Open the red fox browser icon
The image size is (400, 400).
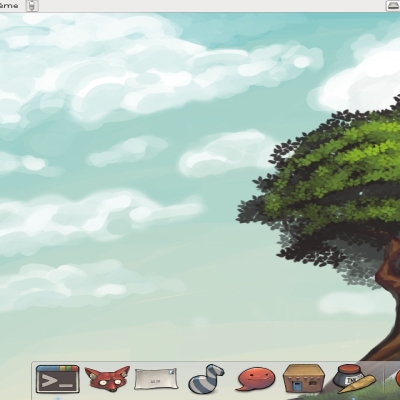(107, 380)
